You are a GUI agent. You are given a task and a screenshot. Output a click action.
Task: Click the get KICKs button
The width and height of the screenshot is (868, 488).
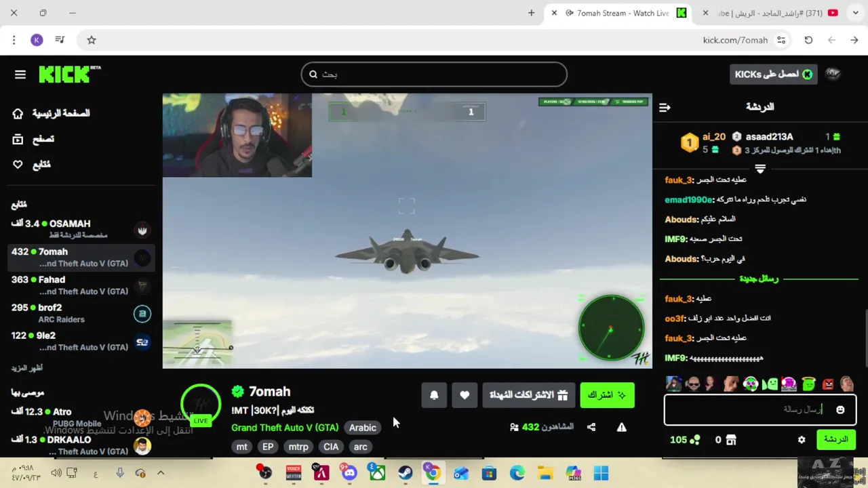773,75
